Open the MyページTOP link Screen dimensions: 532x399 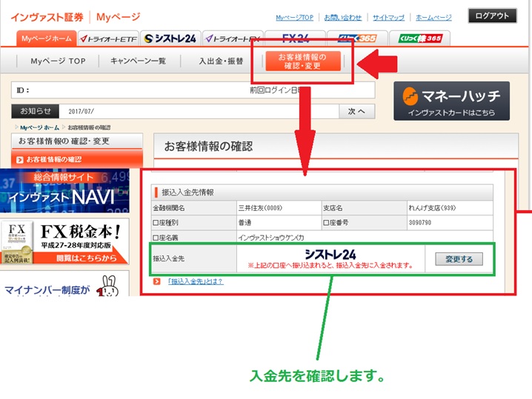[294, 17]
